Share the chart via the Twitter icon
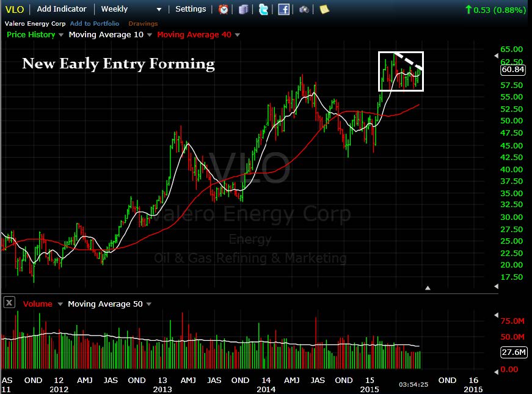Image resolution: width=532 pixels, height=394 pixels. coord(263,10)
